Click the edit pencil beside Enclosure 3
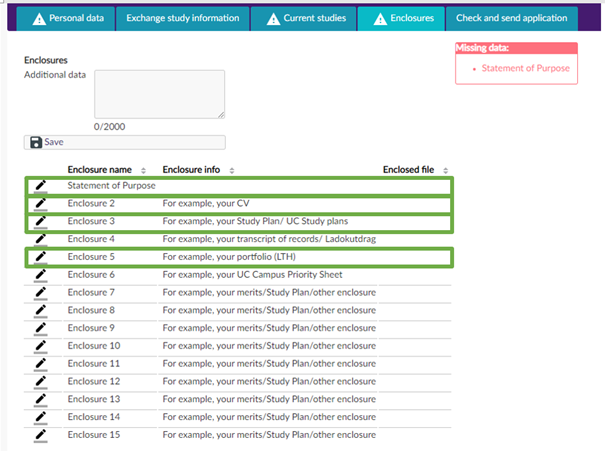Screen dimensions: 605x451 tap(40, 221)
